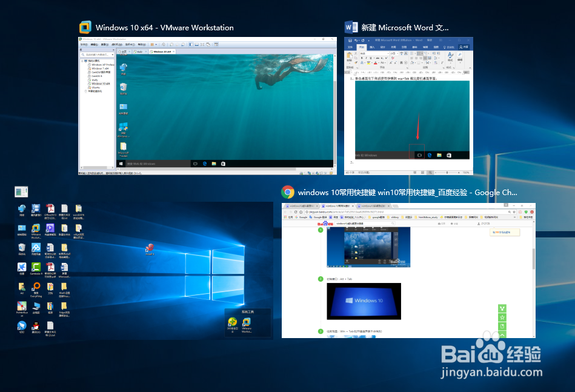Switch to the Google Chrome window thumbnail

tap(408, 270)
